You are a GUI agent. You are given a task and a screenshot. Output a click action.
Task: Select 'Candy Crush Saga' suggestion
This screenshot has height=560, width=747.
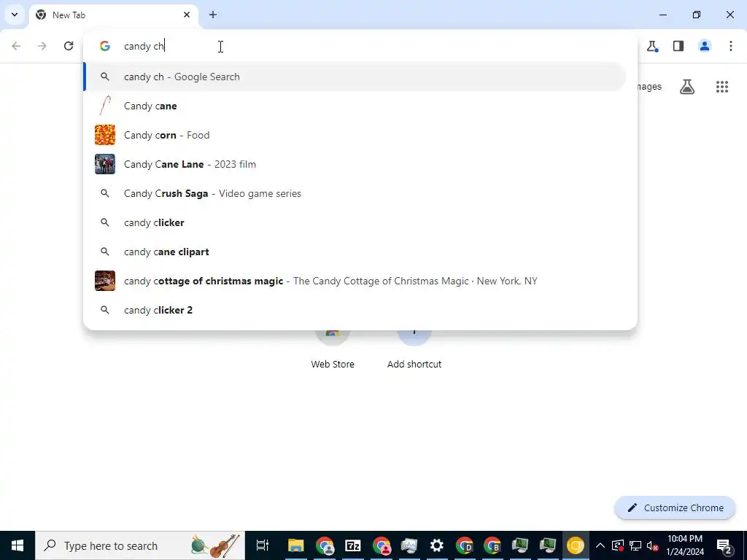coord(355,193)
